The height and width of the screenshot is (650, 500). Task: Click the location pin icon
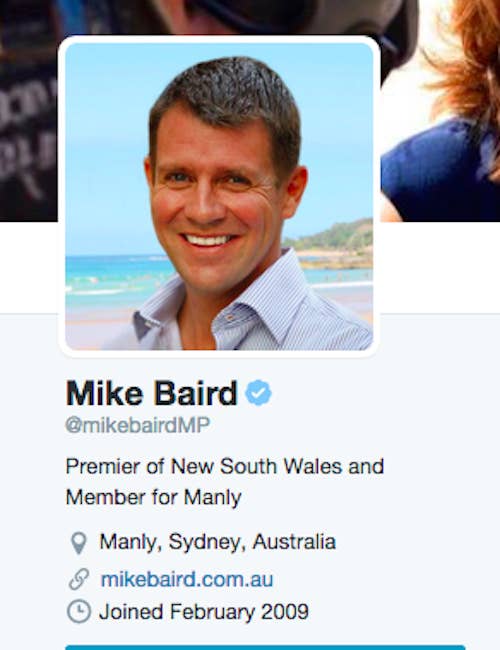(x=78, y=543)
